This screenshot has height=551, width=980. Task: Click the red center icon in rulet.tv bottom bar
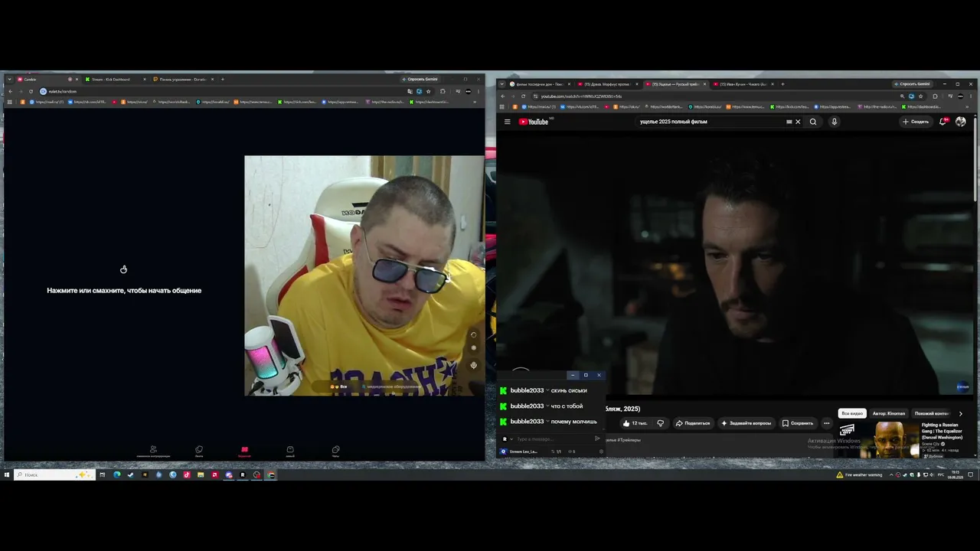click(x=244, y=451)
